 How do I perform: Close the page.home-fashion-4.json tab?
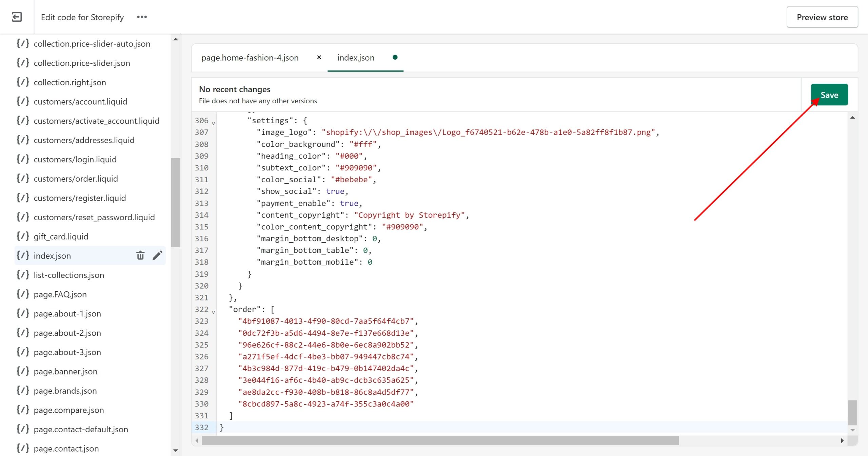tap(319, 57)
